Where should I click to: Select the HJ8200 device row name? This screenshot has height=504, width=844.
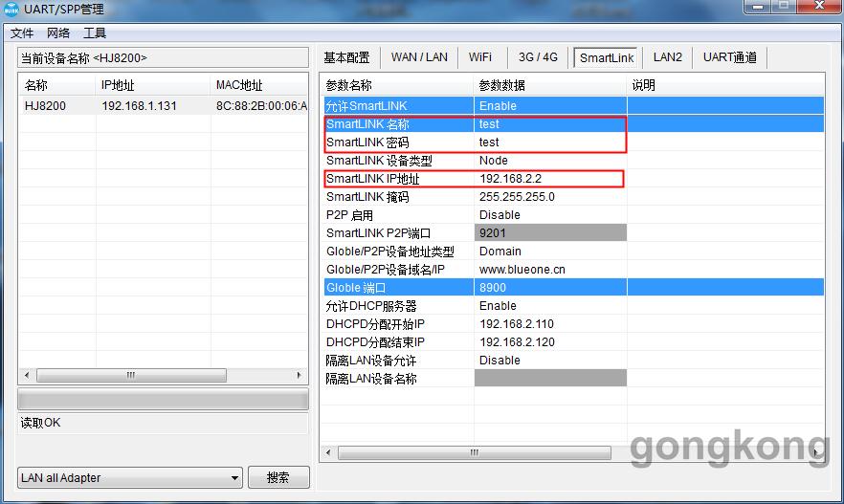[45, 106]
